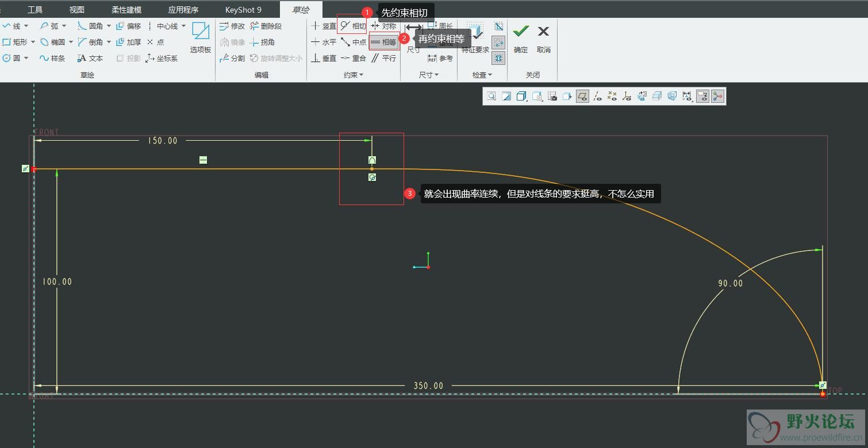The image size is (868, 448).
Task: Apply the 相等 (Equal) constraint
Action: tap(383, 42)
